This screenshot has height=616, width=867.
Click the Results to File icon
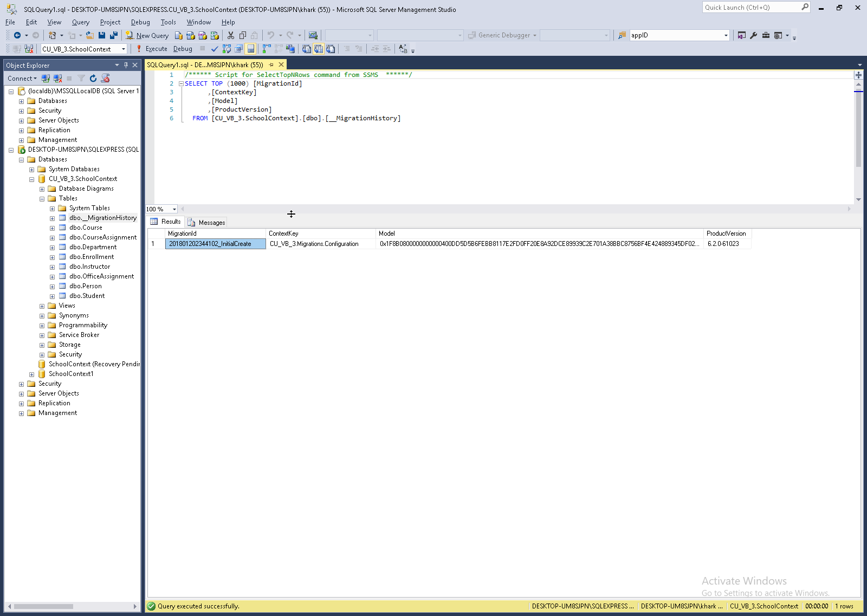(331, 49)
